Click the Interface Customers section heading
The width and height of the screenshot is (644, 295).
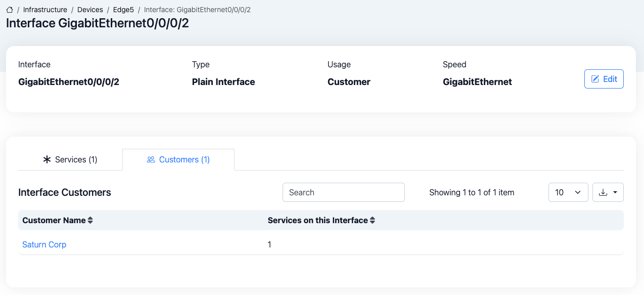(x=65, y=192)
